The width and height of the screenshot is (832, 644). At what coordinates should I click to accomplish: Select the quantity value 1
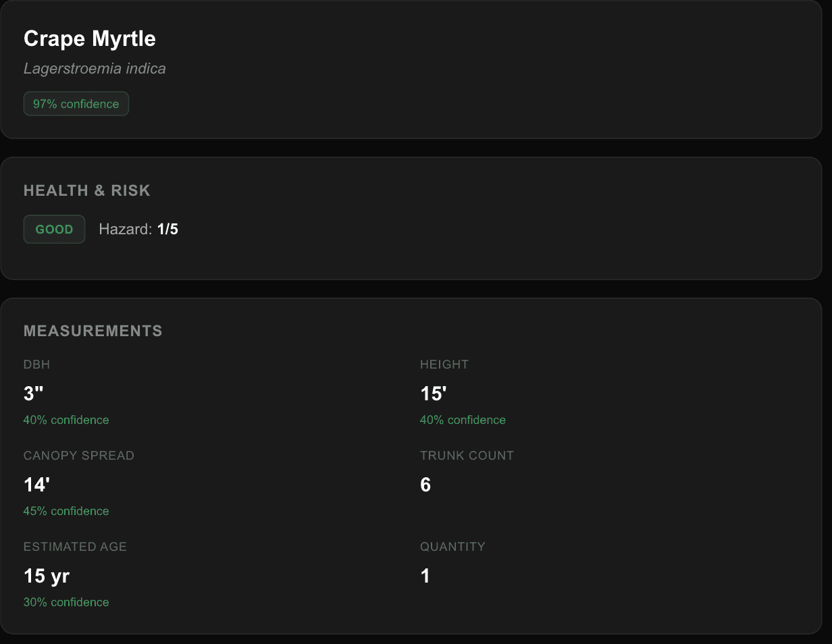tap(425, 576)
